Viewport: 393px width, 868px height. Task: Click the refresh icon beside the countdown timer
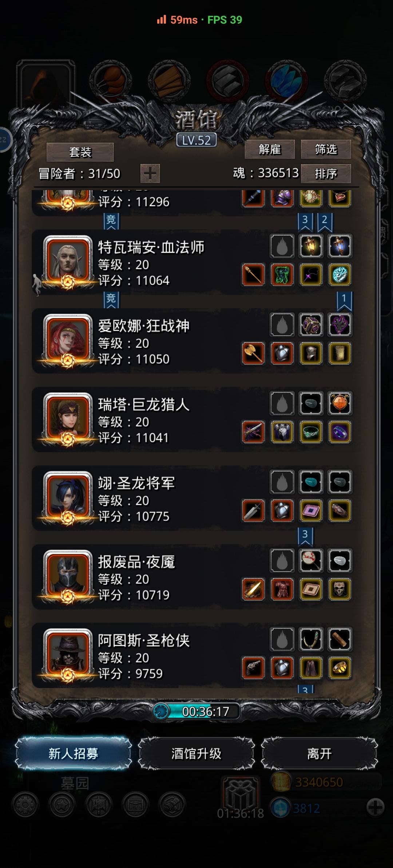click(161, 711)
